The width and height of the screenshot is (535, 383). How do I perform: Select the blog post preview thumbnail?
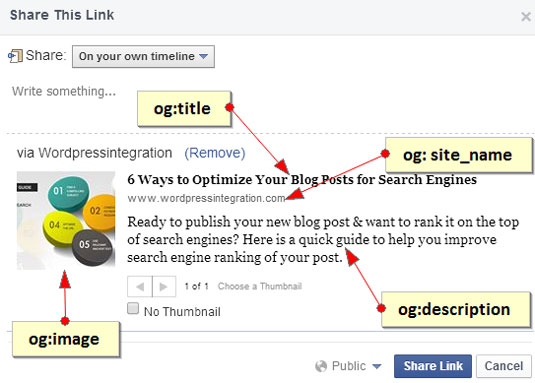point(66,220)
